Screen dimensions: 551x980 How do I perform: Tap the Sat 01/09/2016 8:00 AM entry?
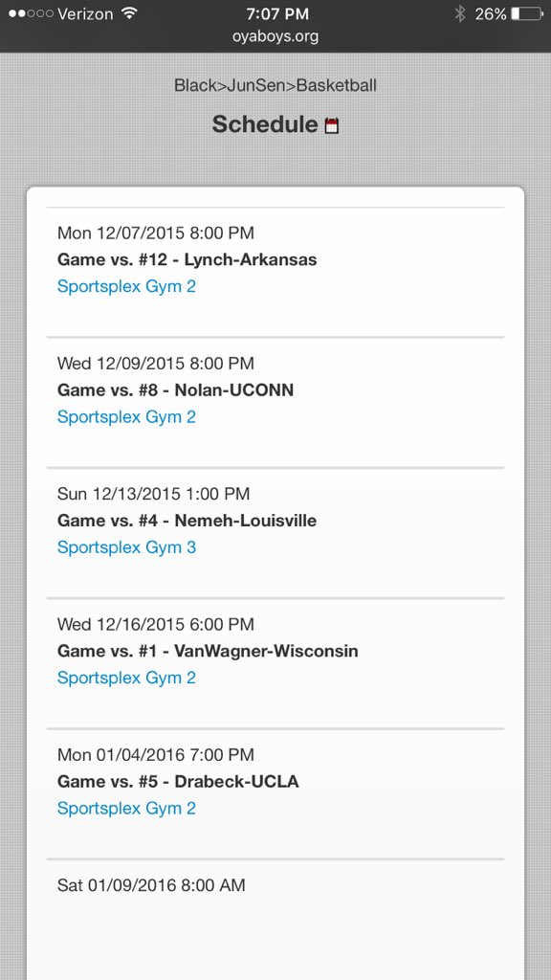coord(151,885)
